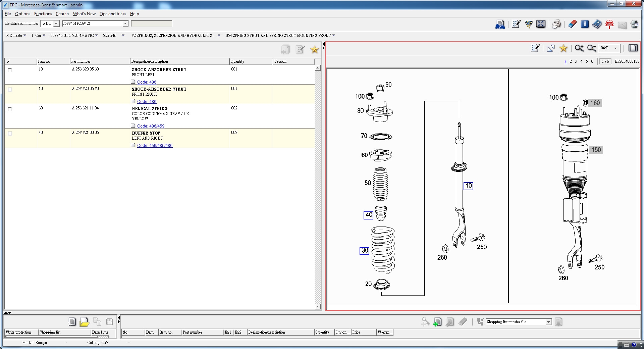Select callout 30 on the illustration
Screen dimensions: 644x349
[x=365, y=251]
